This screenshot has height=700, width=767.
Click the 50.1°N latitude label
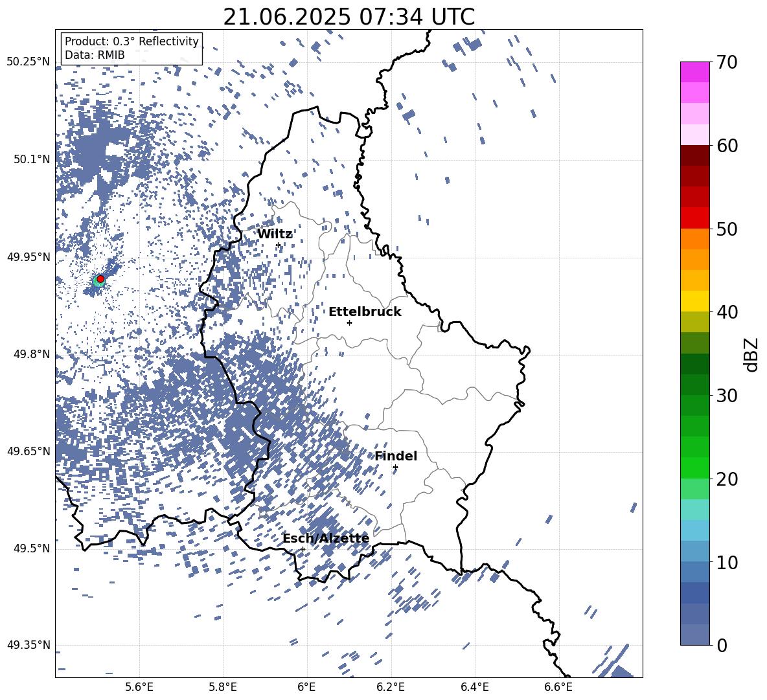pyautogui.click(x=32, y=159)
